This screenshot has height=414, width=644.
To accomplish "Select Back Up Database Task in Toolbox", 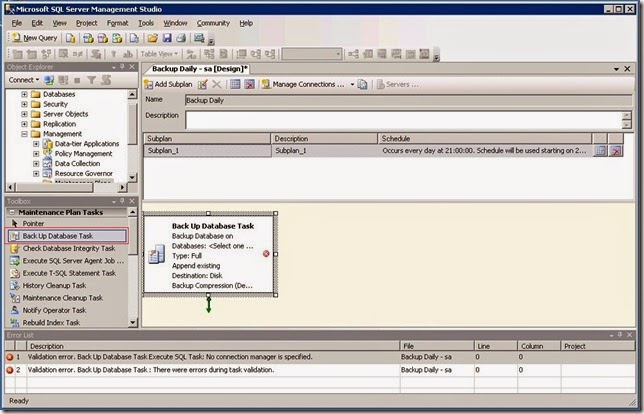I will point(67,236).
